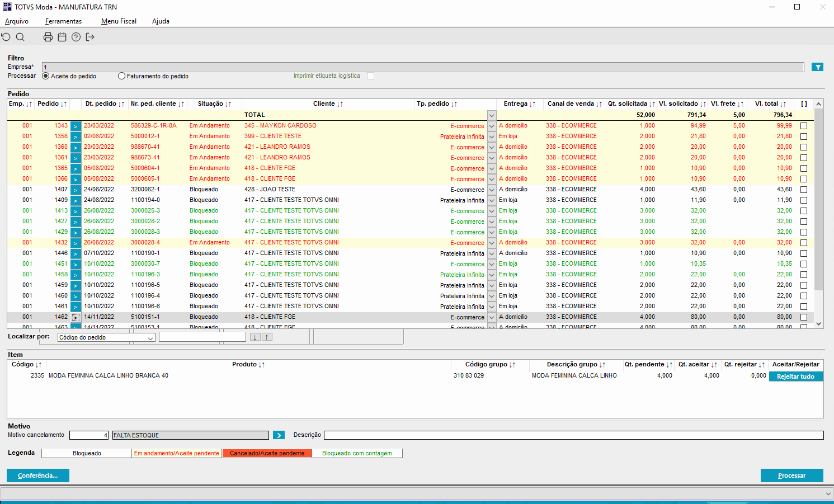Select the Faturamento do pedido radio option
Viewport: 834px width, 504px height.
point(121,76)
